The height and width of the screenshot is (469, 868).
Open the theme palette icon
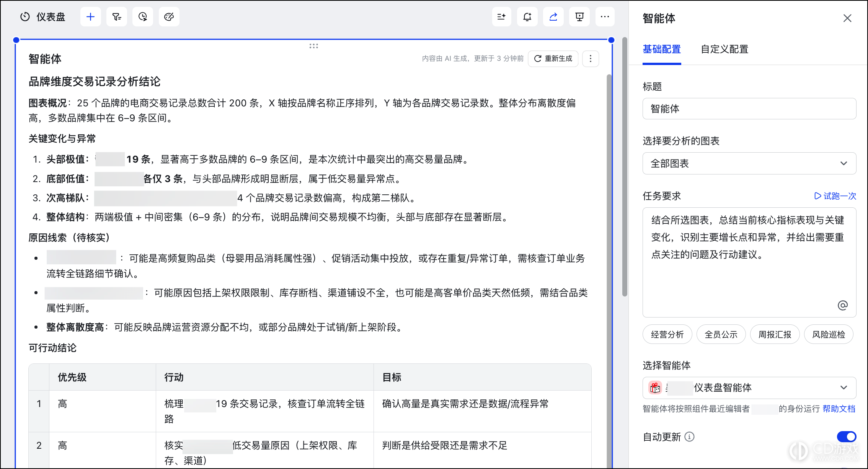pyautogui.click(x=169, y=17)
